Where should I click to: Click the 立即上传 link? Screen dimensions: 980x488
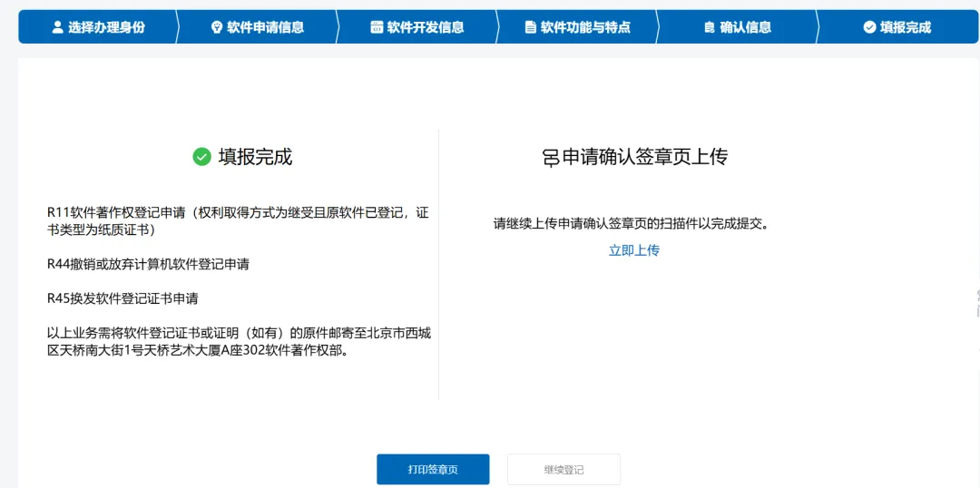634,250
